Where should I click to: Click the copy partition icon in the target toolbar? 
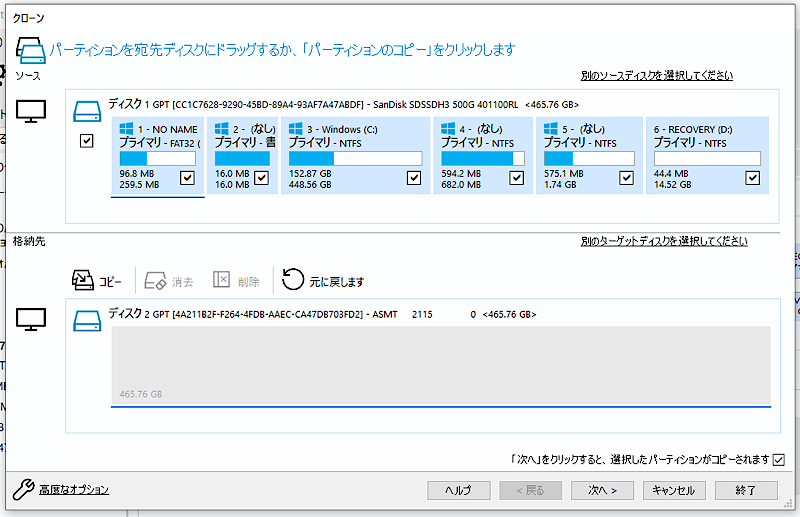83,281
